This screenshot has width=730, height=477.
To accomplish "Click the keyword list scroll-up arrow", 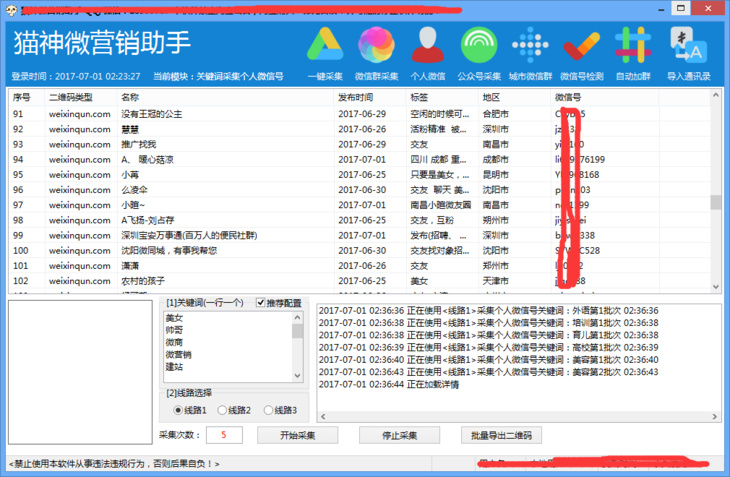I will pos(297,318).
